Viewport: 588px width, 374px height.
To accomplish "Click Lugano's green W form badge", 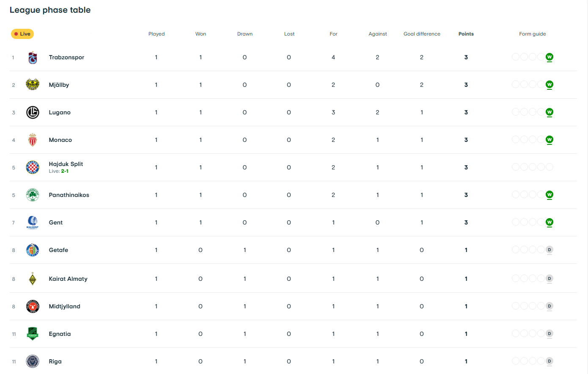I will pos(550,112).
